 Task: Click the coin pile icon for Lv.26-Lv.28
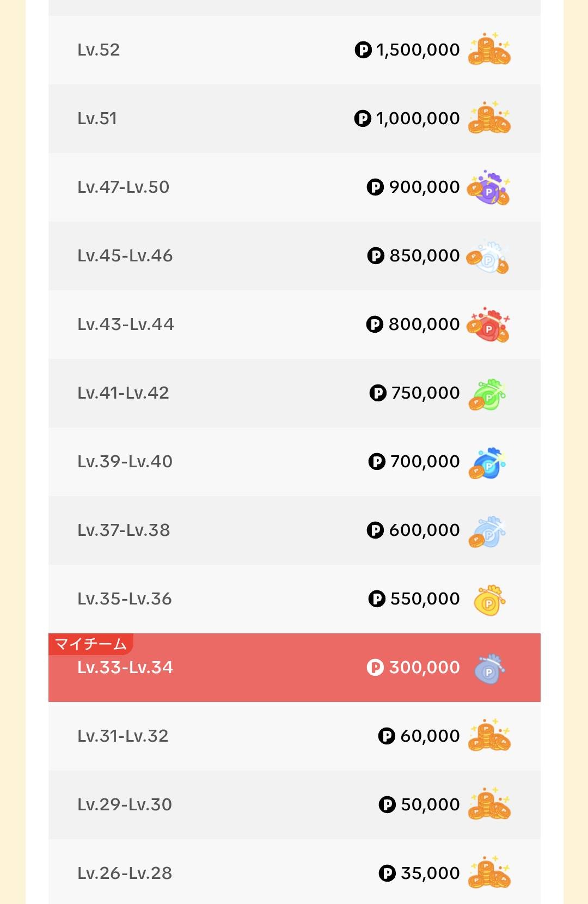tap(489, 873)
